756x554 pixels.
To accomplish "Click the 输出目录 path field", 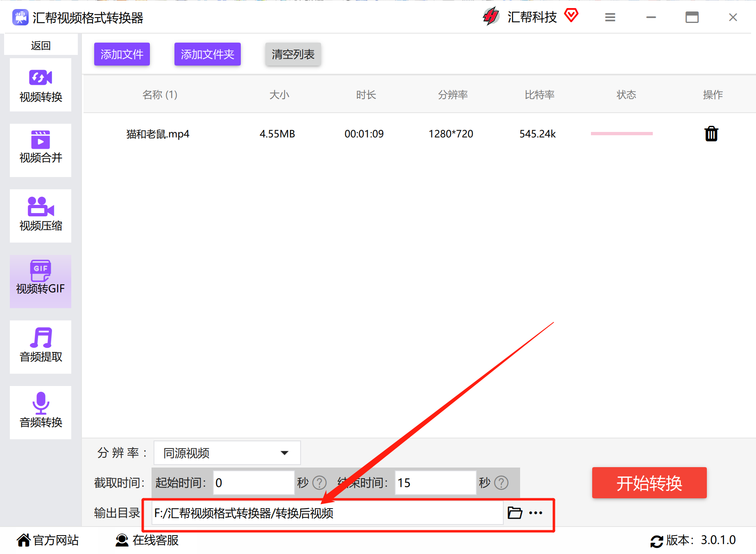I will coord(327,513).
